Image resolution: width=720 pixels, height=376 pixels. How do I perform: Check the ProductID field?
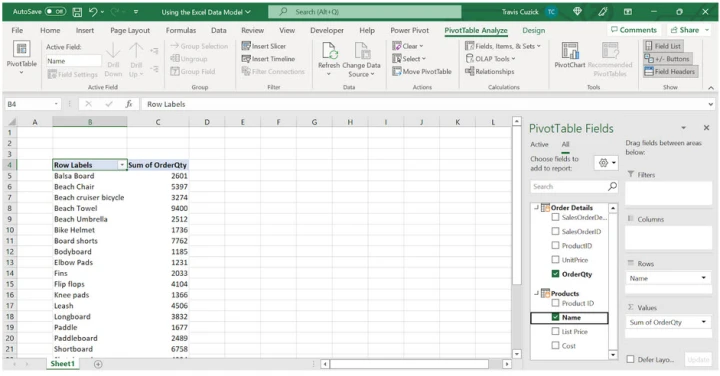pyautogui.click(x=555, y=246)
